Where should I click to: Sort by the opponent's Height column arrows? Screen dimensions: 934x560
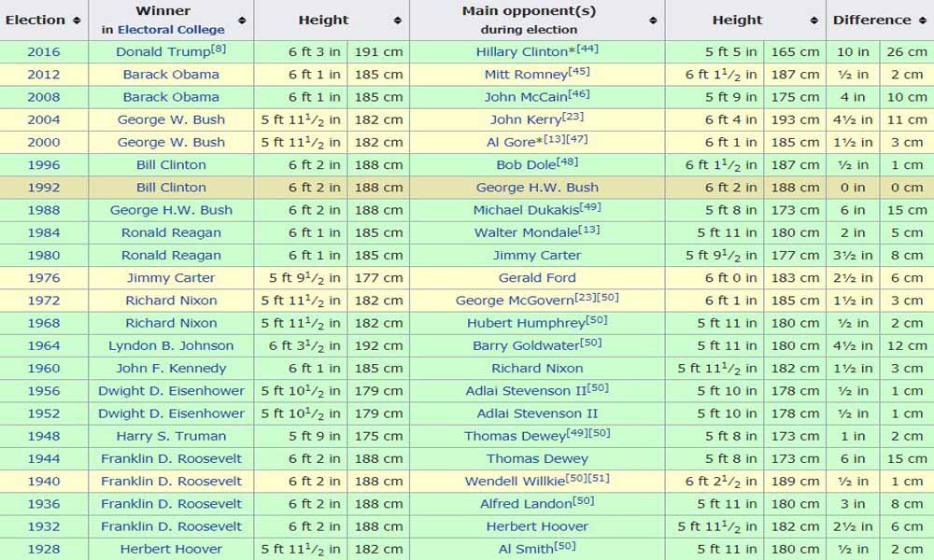tap(814, 21)
